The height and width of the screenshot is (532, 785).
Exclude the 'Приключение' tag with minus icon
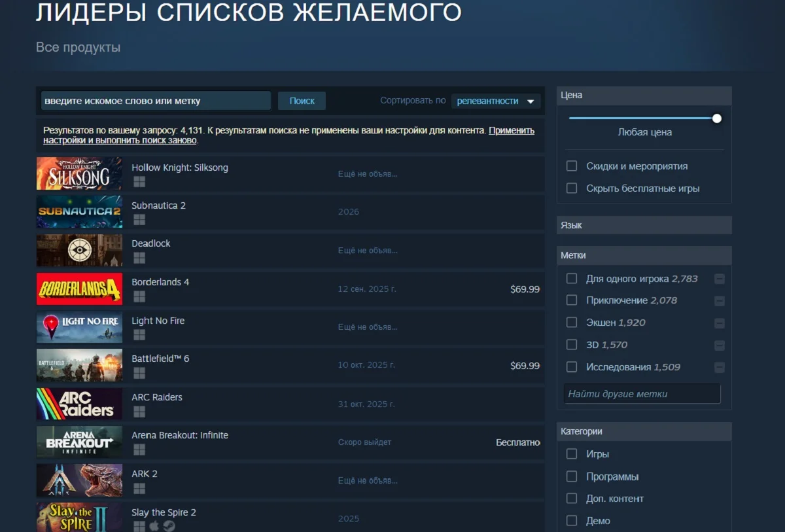pyautogui.click(x=720, y=301)
